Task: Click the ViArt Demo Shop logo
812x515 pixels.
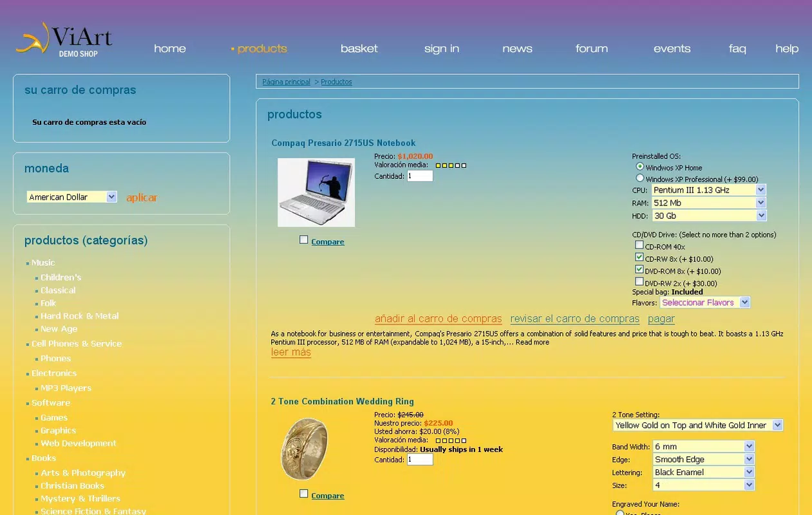Action: pyautogui.click(x=64, y=40)
